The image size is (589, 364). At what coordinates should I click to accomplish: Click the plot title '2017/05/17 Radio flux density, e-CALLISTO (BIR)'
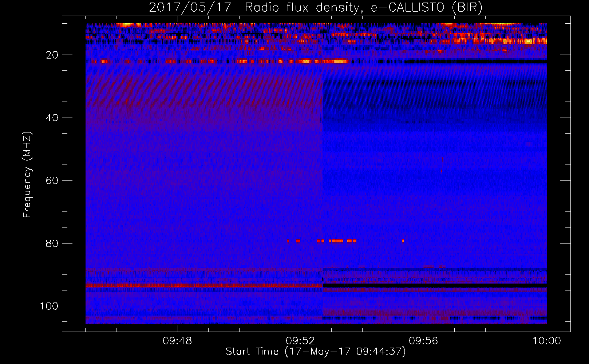point(316,8)
